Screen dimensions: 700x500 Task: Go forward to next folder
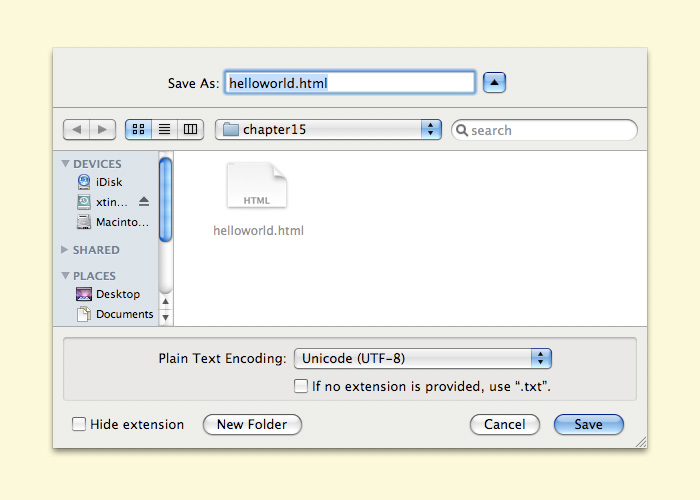(x=102, y=130)
